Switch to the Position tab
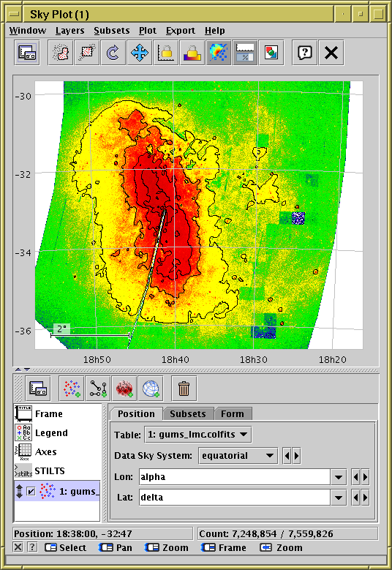The image size is (392, 570). [136, 413]
